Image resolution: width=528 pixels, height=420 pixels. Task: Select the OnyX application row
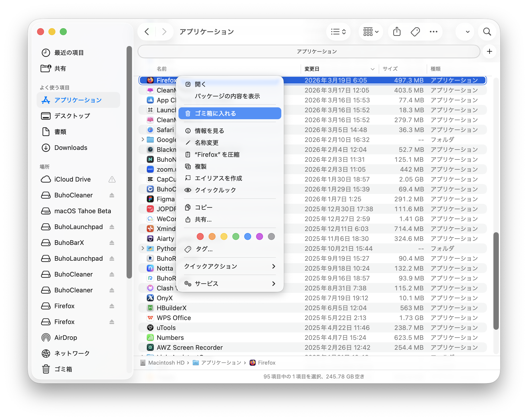pos(312,298)
